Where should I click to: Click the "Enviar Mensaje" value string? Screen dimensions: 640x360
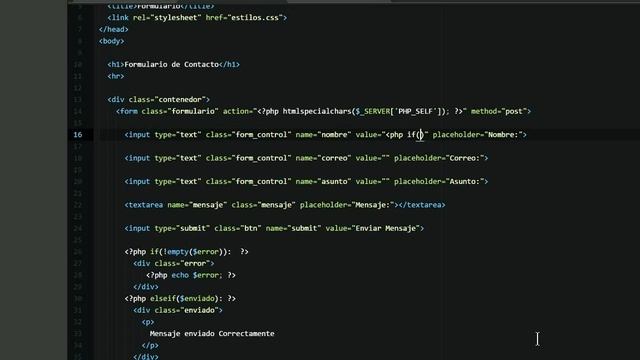click(x=387, y=229)
